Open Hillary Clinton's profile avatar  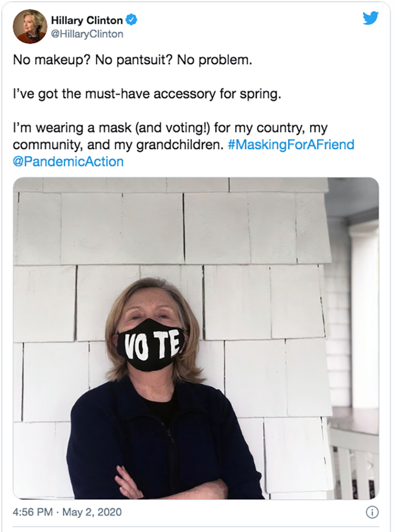click(30, 27)
